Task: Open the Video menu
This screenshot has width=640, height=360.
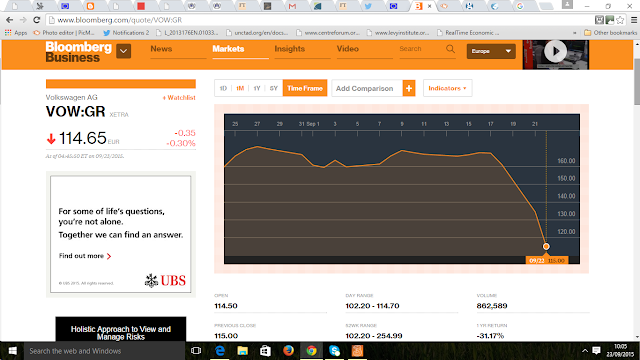Action: (348, 49)
